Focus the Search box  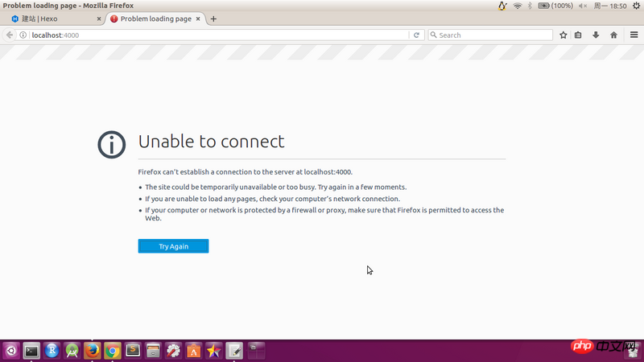[x=490, y=35]
